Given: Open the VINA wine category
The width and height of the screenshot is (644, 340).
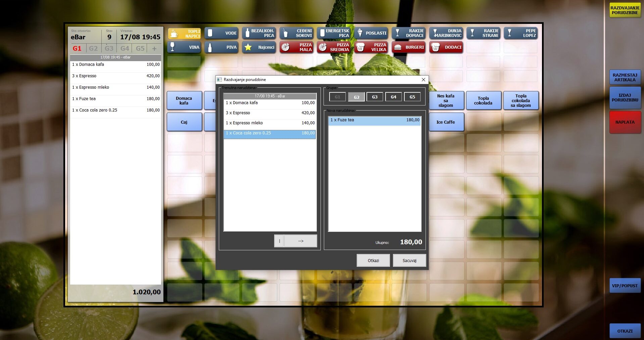Looking at the screenshot, I should pyautogui.click(x=185, y=47).
